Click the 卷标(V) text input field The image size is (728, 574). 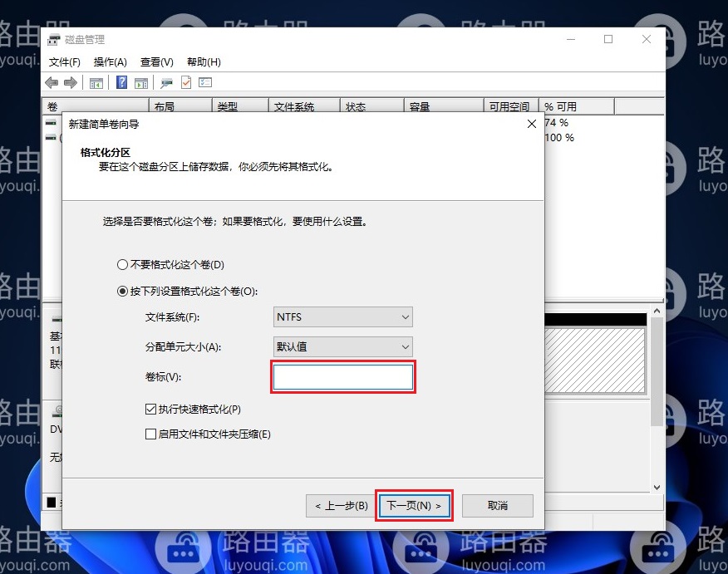pyautogui.click(x=343, y=377)
